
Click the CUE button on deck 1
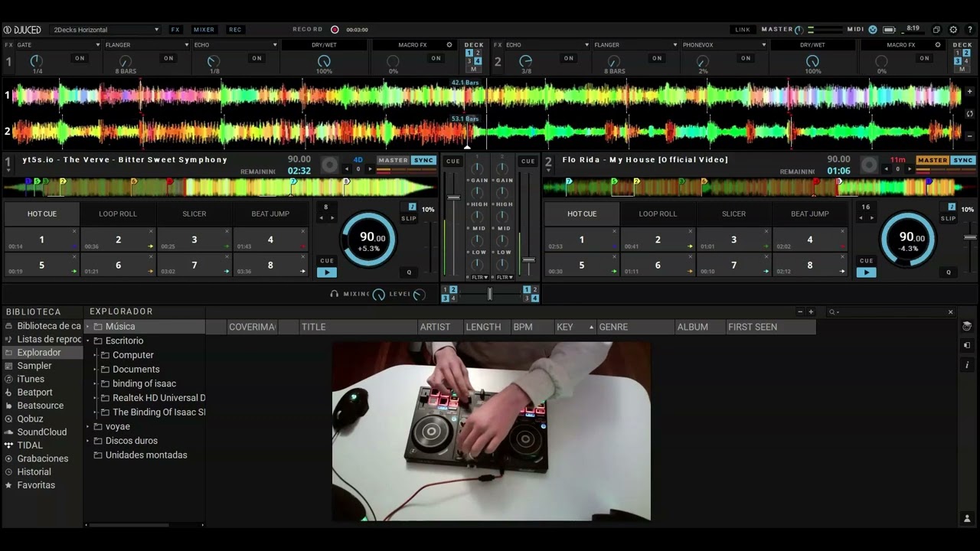click(327, 261)
